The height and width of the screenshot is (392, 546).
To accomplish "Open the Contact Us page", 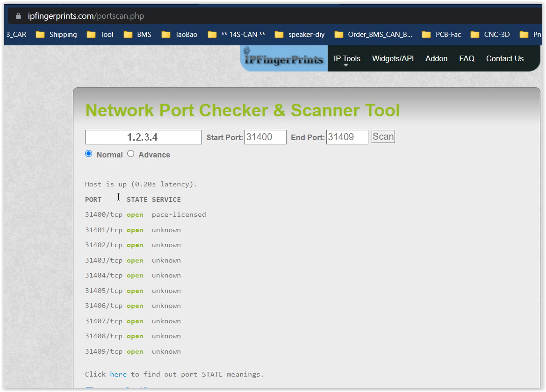I will point(504,58).
